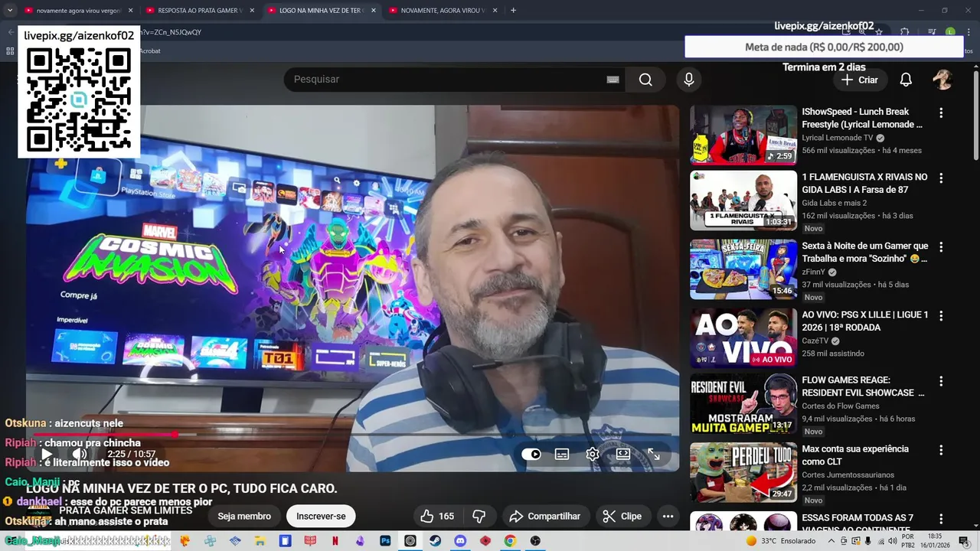Screen dimensions: 980x551
Task: Open the IShowSpeed Lunch Break Freestyle thumbnail
Action: point(743,135)
